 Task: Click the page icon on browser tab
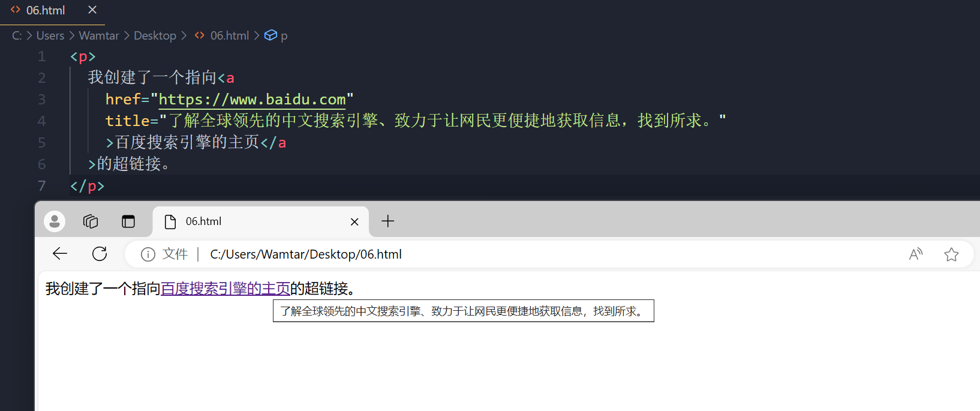pyautogui.click(x=170, y=221)
